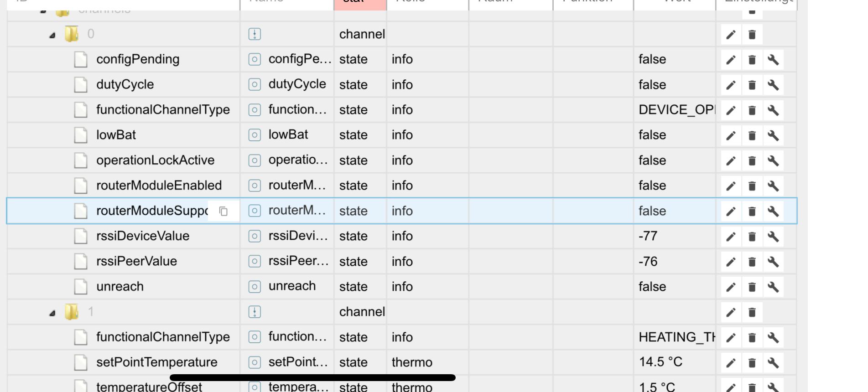Edit the routerModuleSupported state
The width and height of the screenshot is (868, 392).
(731, 211)
